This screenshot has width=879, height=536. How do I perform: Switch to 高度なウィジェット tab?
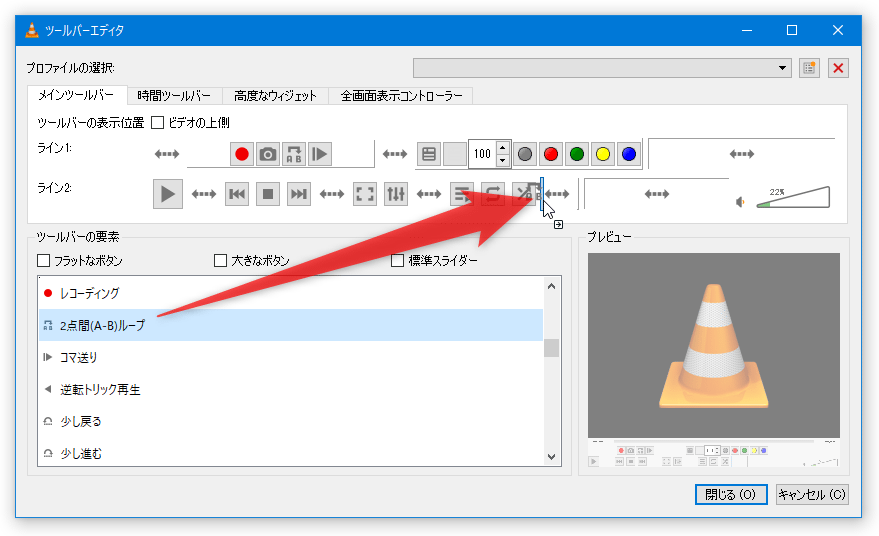click(x=275, y=96)
